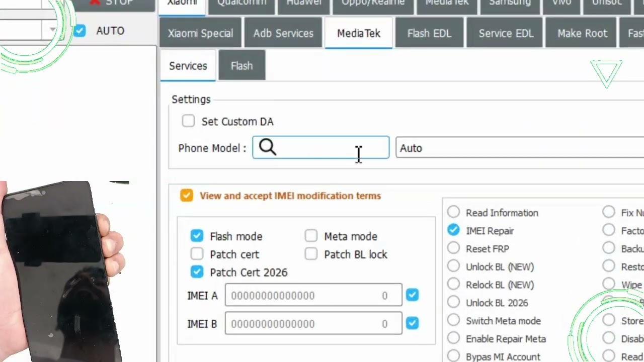Focus the IMEI A input field

[313, 295]
